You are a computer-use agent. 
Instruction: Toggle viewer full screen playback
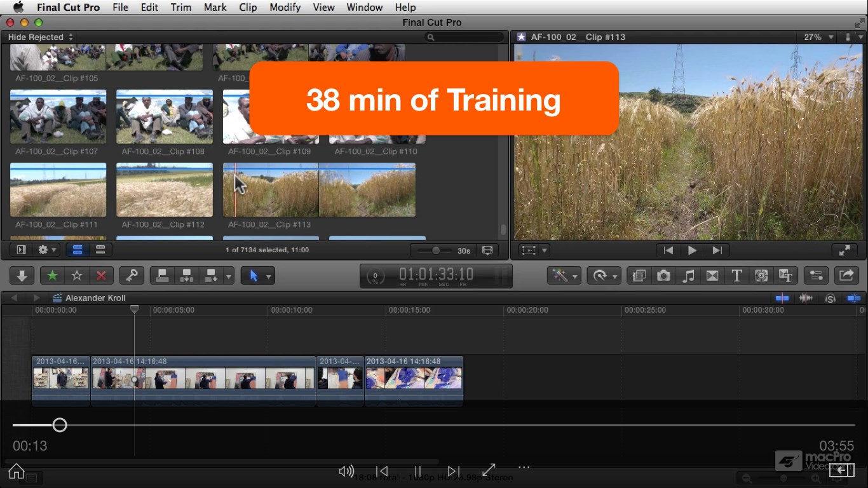pos(844,250)
